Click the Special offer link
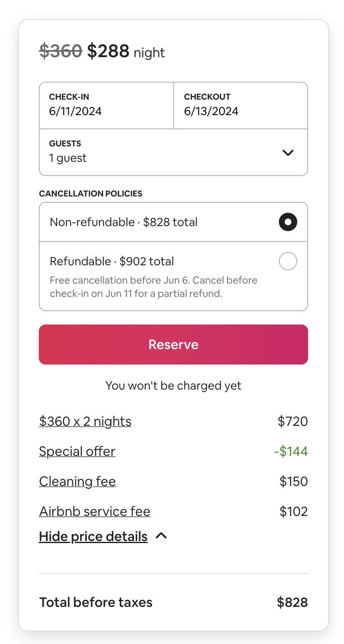344x644 pixels. click(x=77, y=451)
